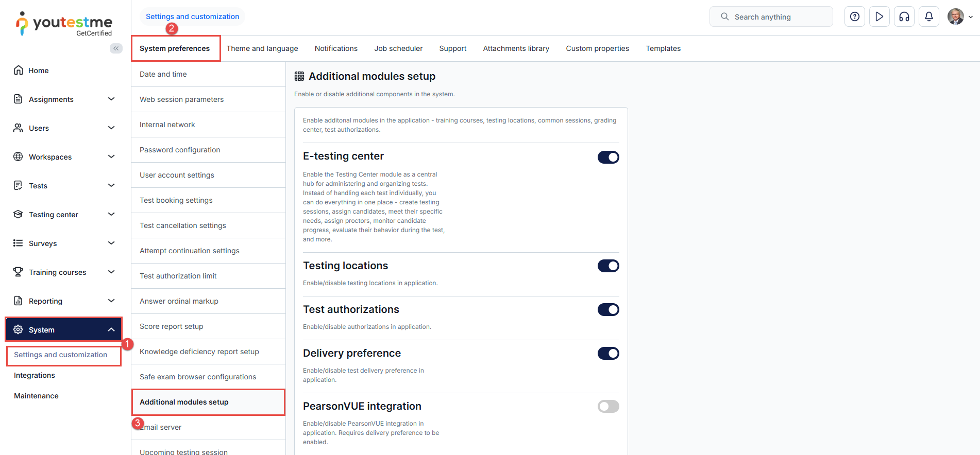Focus the Search anything field
This screenshot has height=455, width=980.
coord(771,16)
